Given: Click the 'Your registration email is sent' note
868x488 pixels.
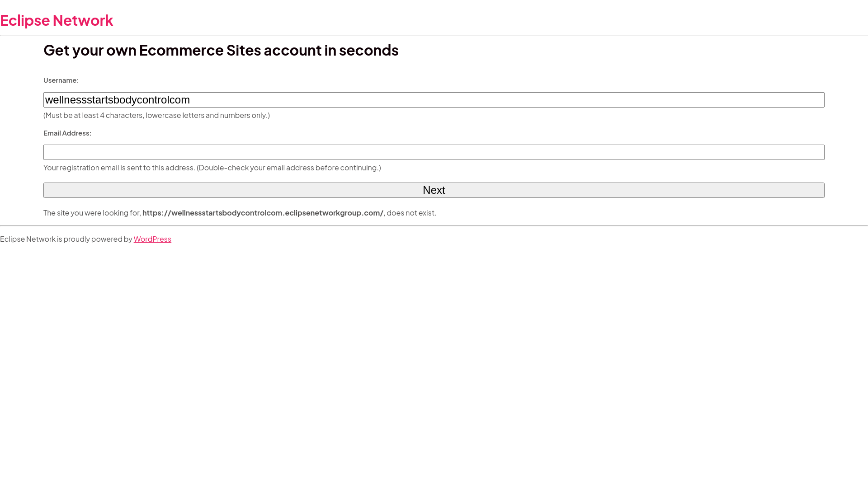Looking at the screenshot, I should [212, 168].
